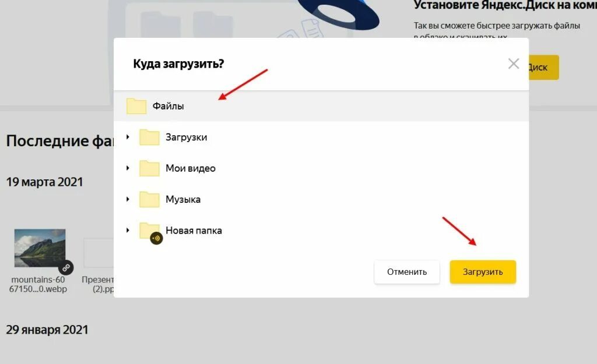Expand the Мои видео folder
597x364 pixels.
point(128,168)
